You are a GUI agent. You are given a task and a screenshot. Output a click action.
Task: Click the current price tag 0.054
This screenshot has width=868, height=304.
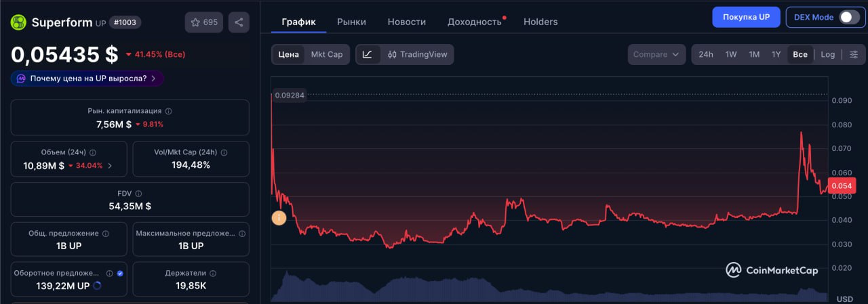(x=841, y=186)
